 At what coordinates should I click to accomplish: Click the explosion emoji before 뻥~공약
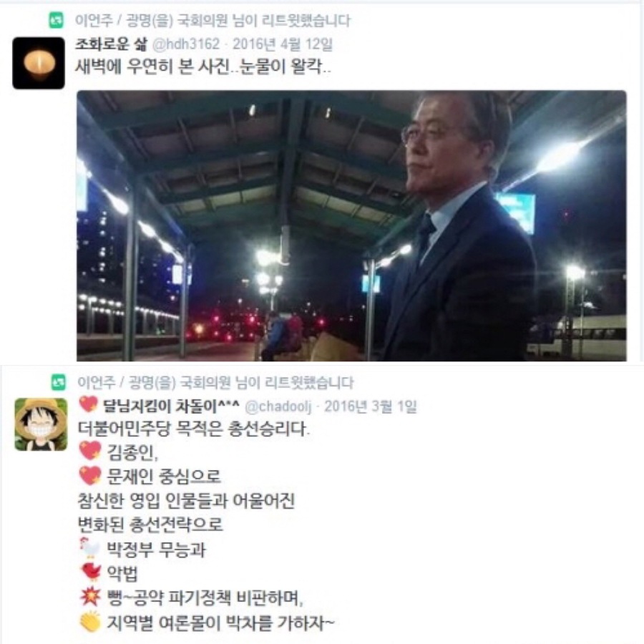coord(90,596)
